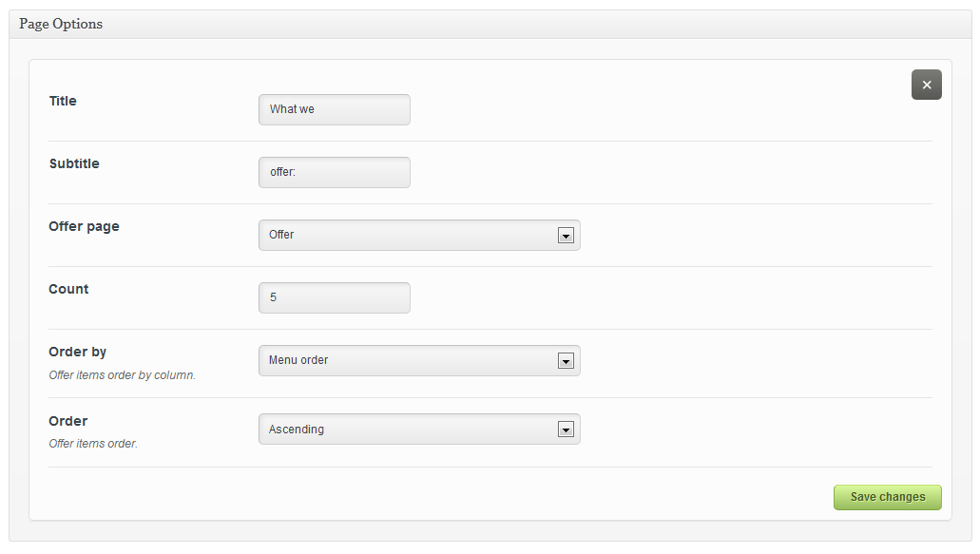Click the 'Order by' label

point(78,352)
